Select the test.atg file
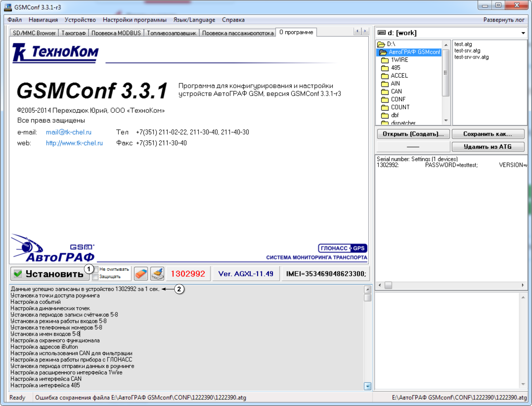Screen dimensions: 532x406 click(463, 44)
